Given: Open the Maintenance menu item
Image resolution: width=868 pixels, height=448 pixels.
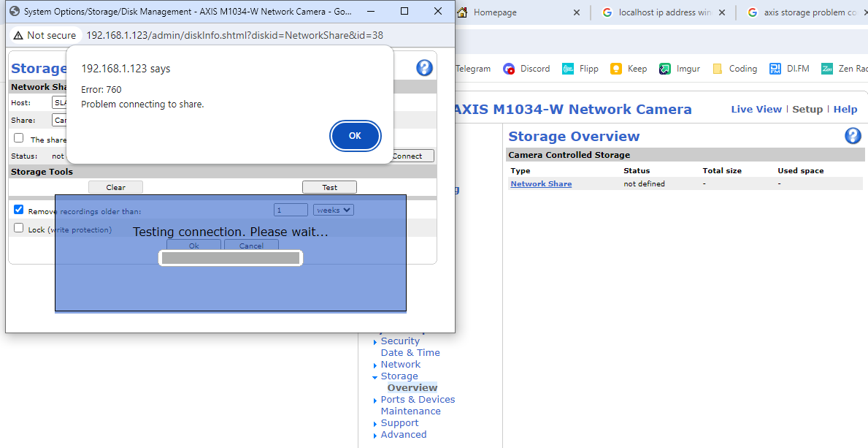Looking at the screenshot, I should pyautogui.click(x=411, y=411).
